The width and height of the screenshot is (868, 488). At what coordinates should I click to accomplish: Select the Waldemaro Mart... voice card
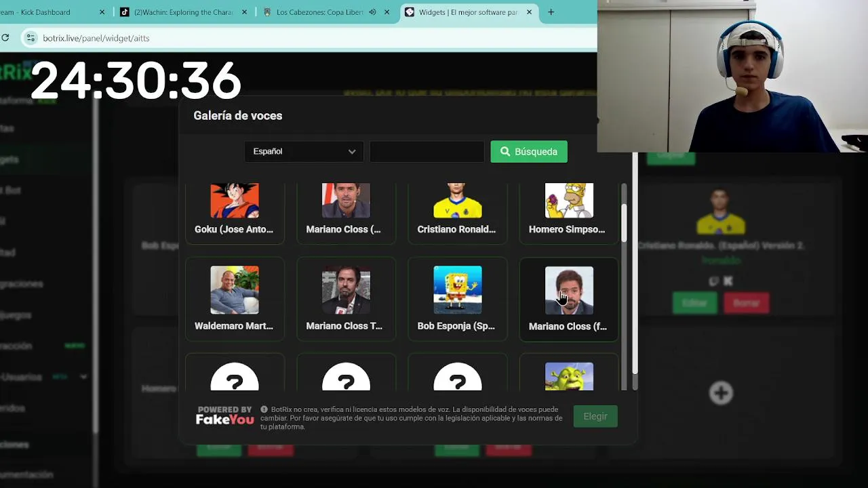[x=235, y=298]
